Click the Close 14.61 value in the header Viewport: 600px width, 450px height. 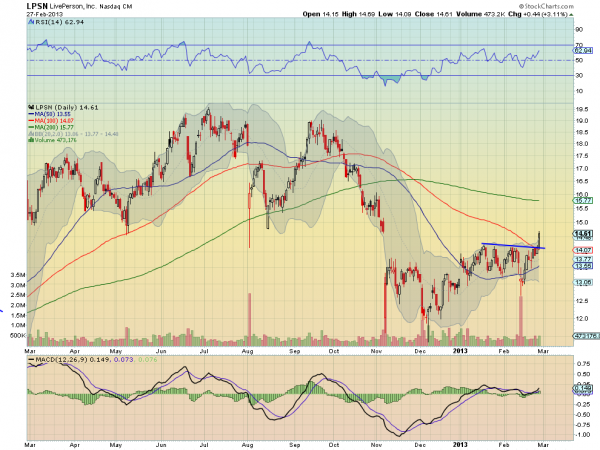point(434,14)
